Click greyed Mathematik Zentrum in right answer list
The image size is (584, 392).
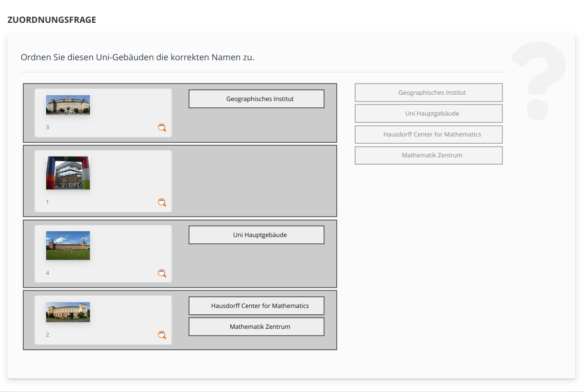[x=429, y=155]
